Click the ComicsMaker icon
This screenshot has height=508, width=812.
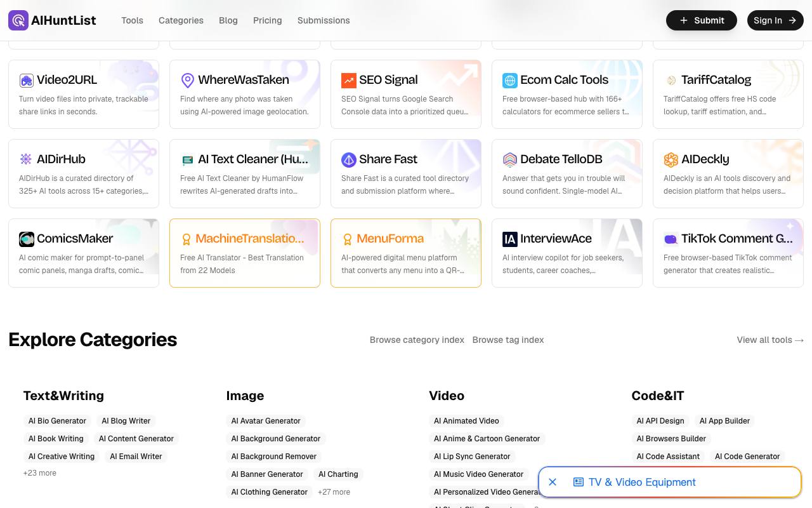point(27,239)
